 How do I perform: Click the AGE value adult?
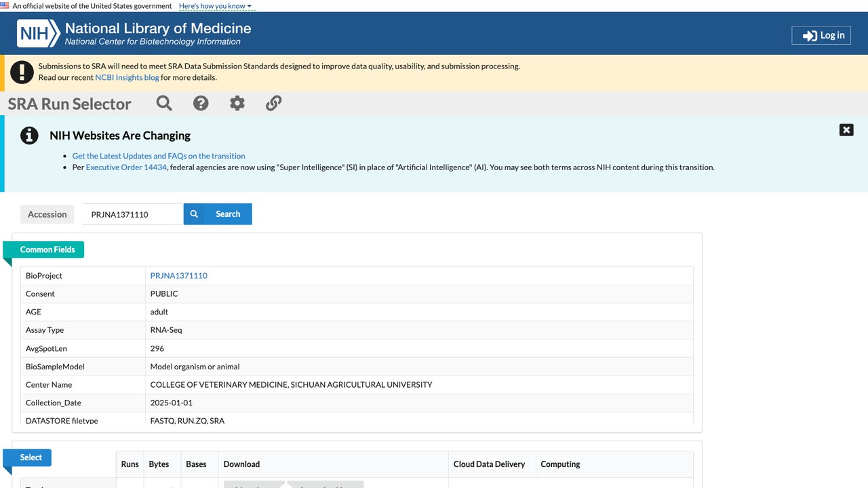pos(159,312)
